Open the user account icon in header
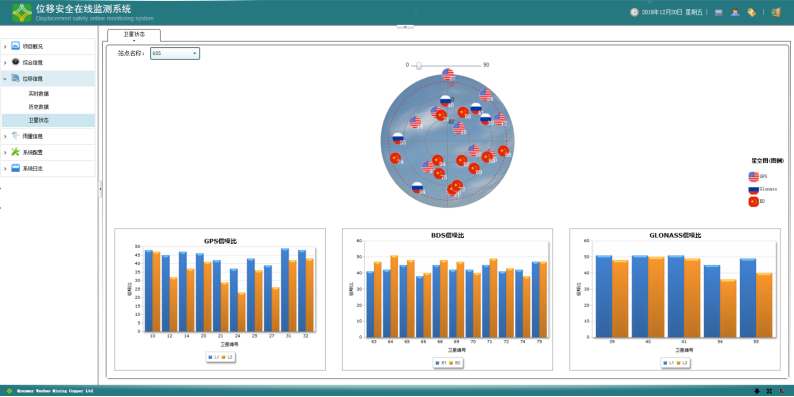The width and height of the screenshot is (794, 397). point(735,13)
